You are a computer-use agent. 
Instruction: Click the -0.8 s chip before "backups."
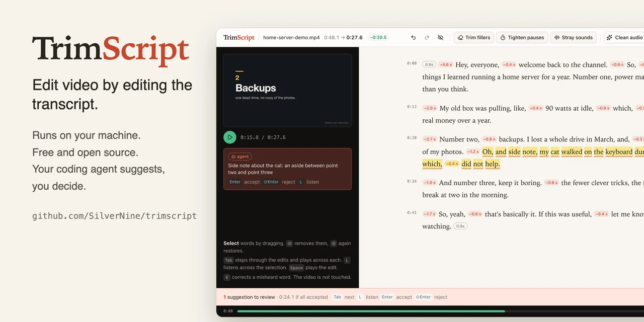coord(489,139)
